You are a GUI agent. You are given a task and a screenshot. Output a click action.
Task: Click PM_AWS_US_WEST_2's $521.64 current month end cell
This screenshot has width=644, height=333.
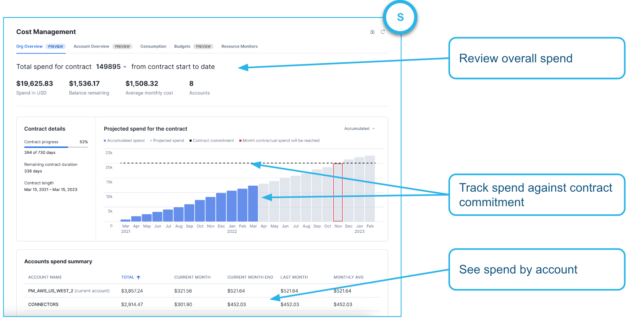(x=236, y=291)
